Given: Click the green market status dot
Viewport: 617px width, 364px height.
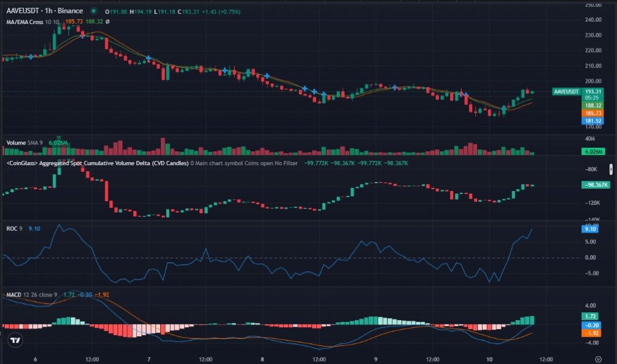Looking at the screenshot, I should point(93,11).
